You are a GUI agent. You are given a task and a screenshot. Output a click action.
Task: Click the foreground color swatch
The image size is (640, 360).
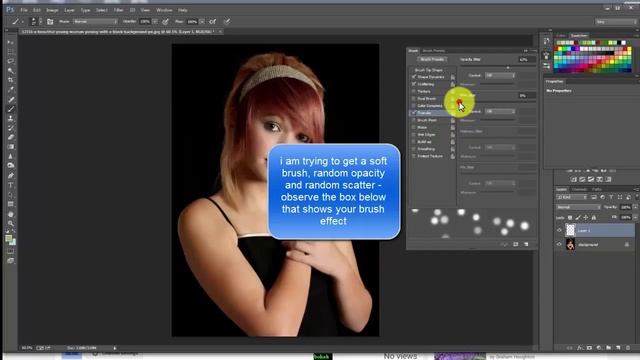pyautogui.click(x=8, y=238)
